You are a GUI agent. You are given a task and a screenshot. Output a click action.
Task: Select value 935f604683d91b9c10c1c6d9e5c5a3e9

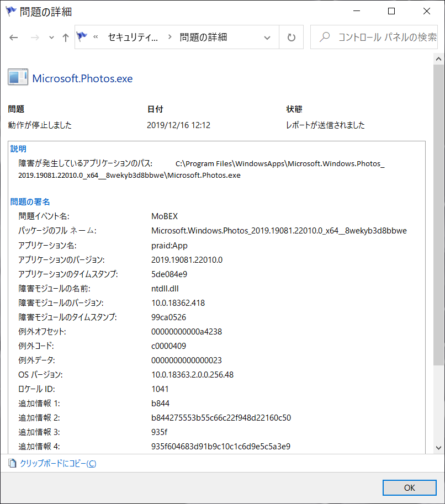point(221,447)
